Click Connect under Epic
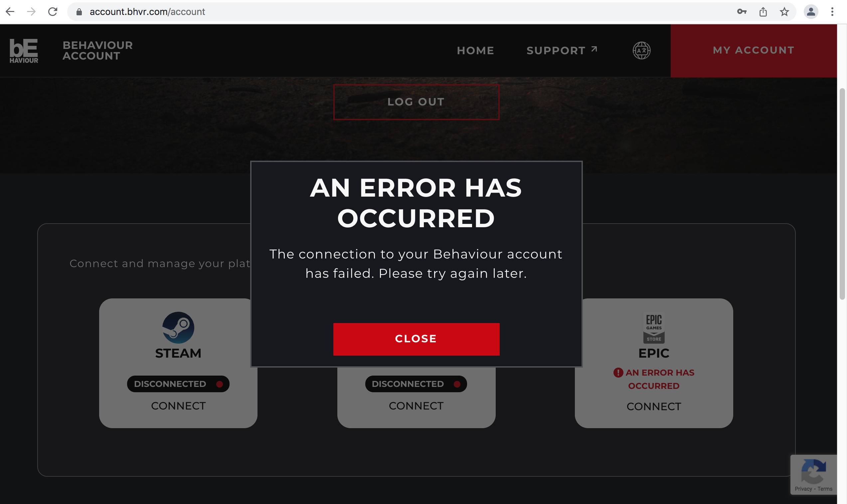The width and height of the screenshot is (847, 504). [653, 407]
